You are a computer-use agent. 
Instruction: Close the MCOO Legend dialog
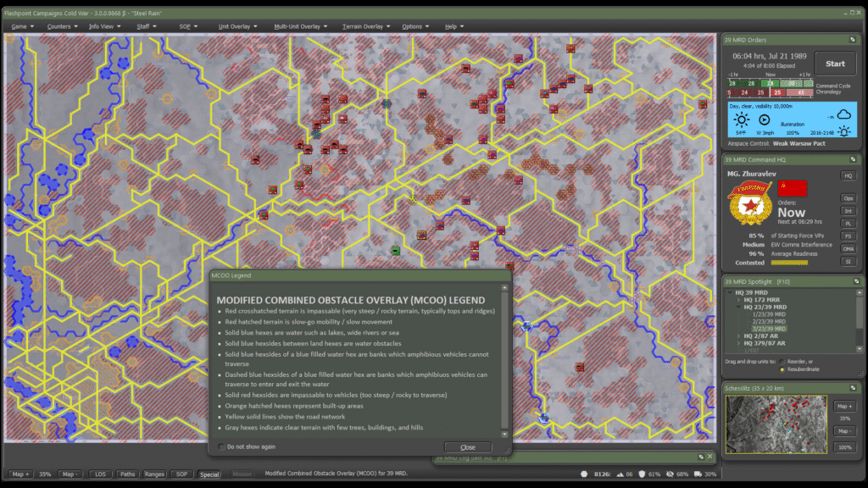[x=467, y=446]
